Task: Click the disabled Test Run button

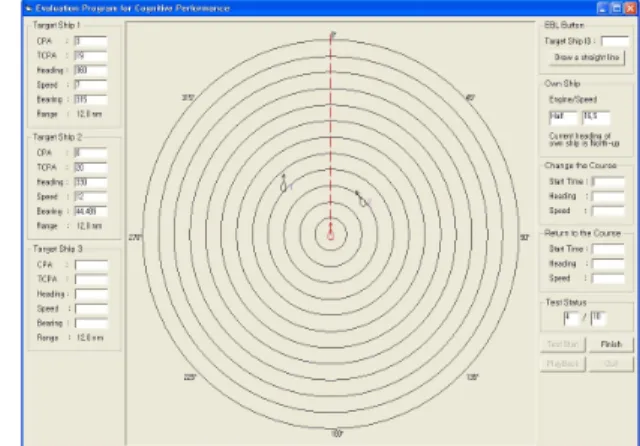Action: 562,344
